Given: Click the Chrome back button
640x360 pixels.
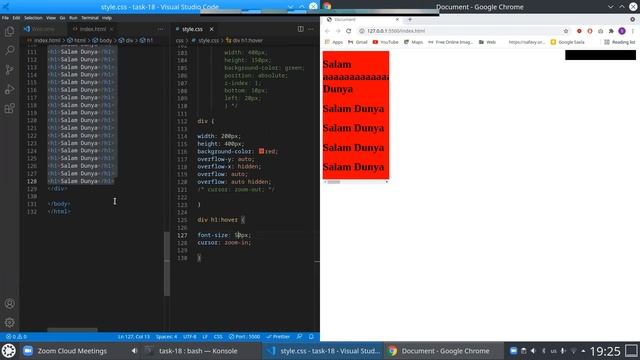Looking at the screenshot, I should point(327,31).
